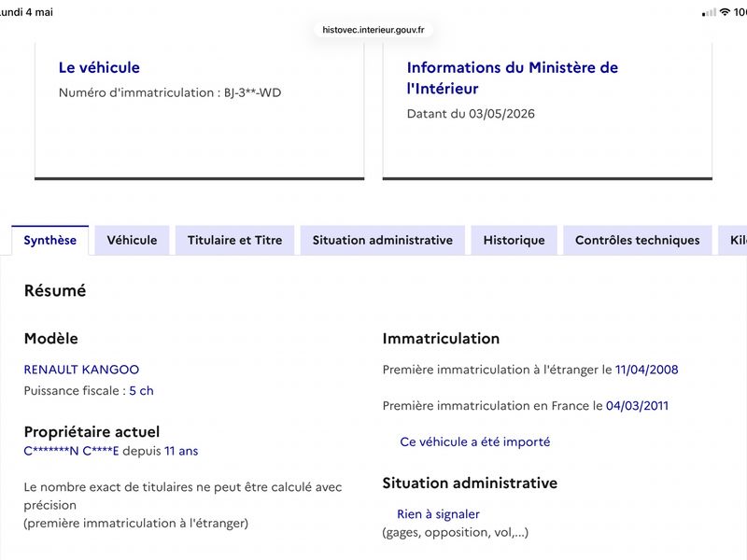Tap the Wi-Fi status icon
Image resolution: width=747 pixels, height=560 pixels.
(726, 12)
